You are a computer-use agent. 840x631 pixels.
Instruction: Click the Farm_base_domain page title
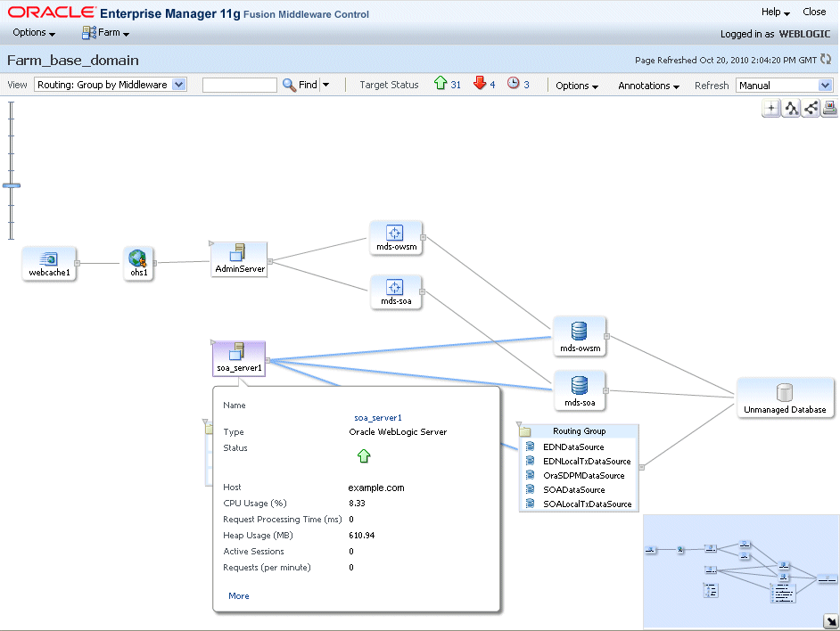coord(73,60)
